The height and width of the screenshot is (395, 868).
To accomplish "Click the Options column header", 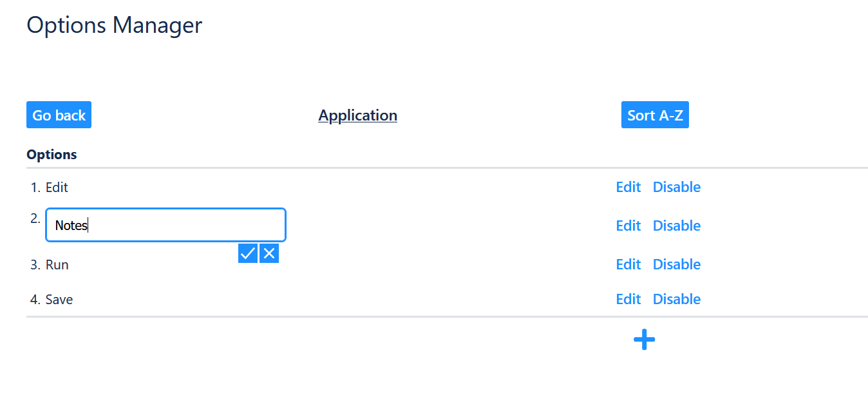I will pos(52,155).
